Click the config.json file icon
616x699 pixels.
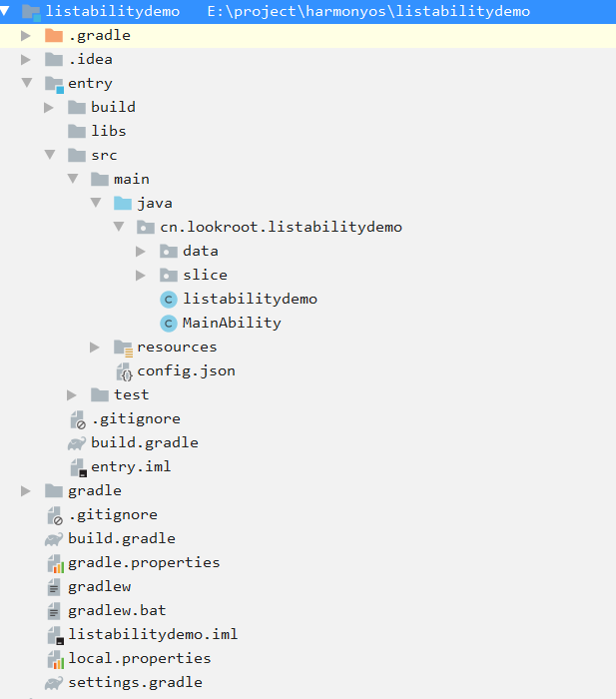click(124, 371)
